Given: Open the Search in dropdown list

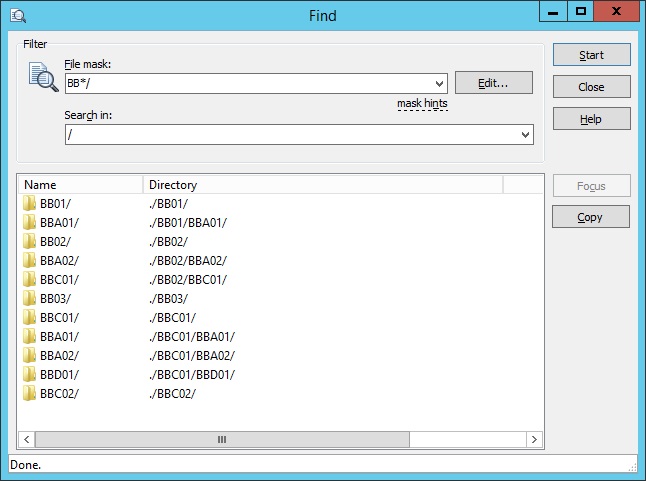Looking at the screenshot, I should click(x=526, y=135).
